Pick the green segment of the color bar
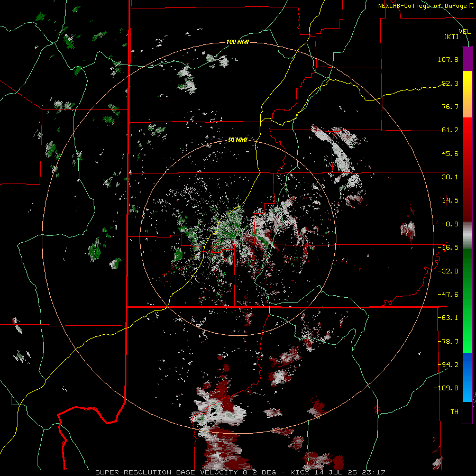476x476 pixels. pos(467,300)
